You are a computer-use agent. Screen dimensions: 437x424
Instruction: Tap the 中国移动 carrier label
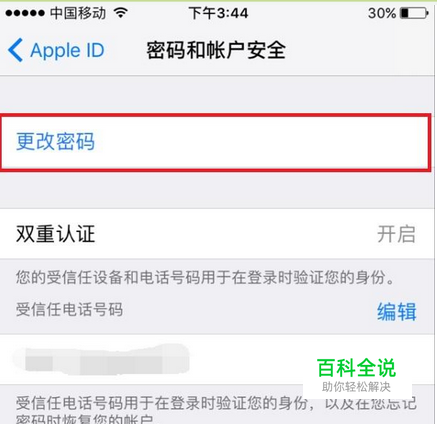tap(78, 13)
